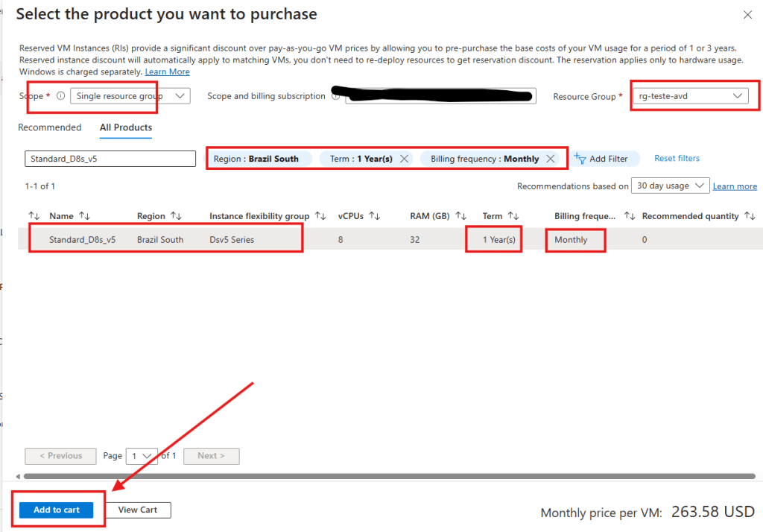Remove the Billing frequency Monthly filter
The width and height of the screenshot is (763, 532).
tap(550, 159)
